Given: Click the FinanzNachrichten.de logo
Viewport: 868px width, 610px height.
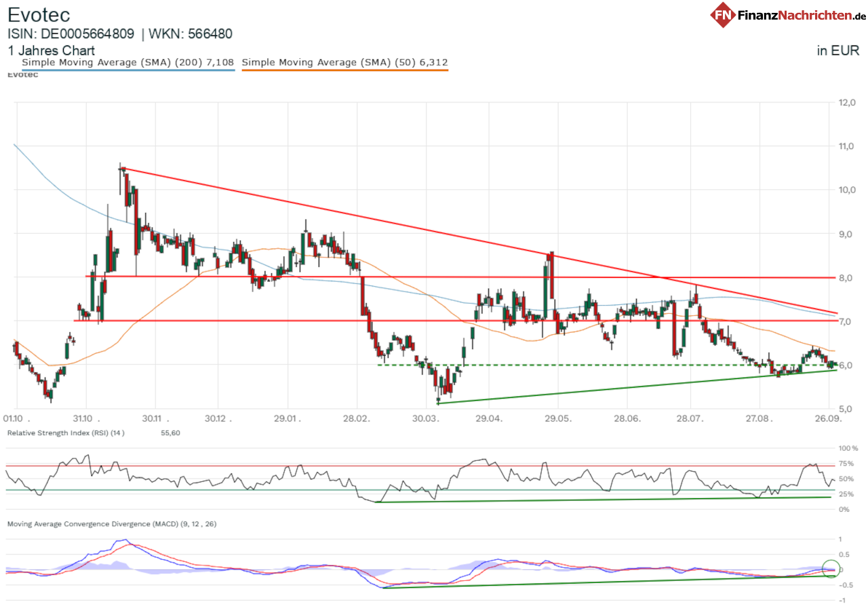Looking at the screenshot, I should pos(787,15).
